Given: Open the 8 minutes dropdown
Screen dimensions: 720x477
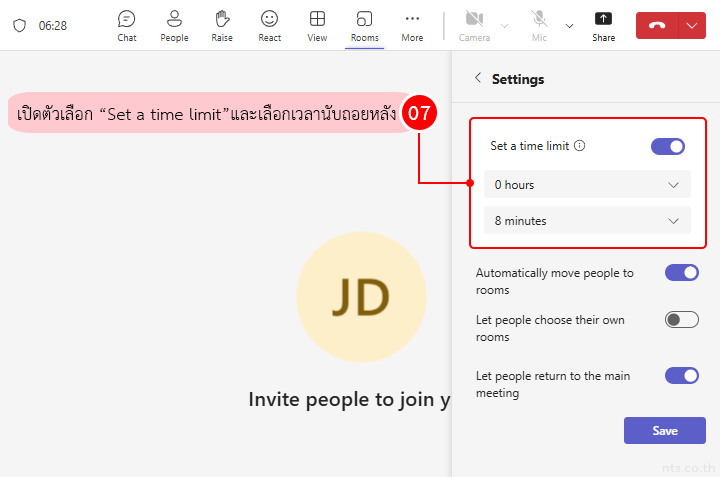Looking at the screenshot, I should (x=587, y=221).
